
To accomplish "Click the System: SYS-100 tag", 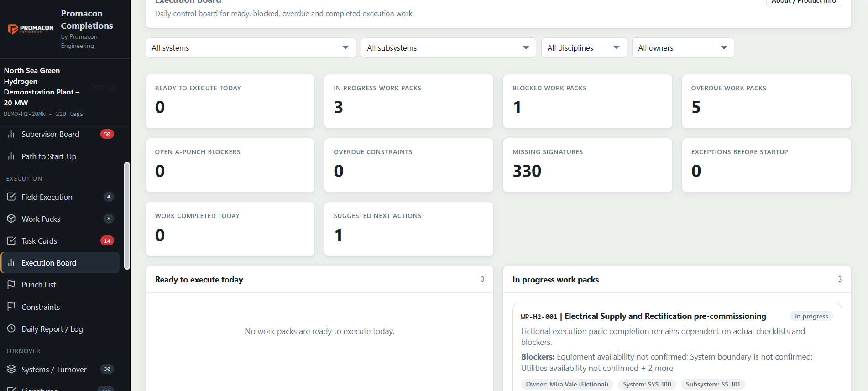I will [647, 384].
